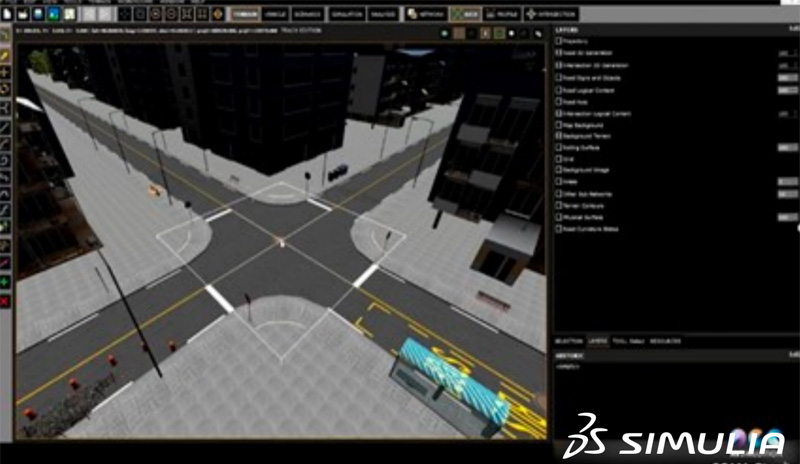This screenshot has width=800, height=464.
Task: Switch to the Layers tab in bottom panel
Action: click(598, 341)
